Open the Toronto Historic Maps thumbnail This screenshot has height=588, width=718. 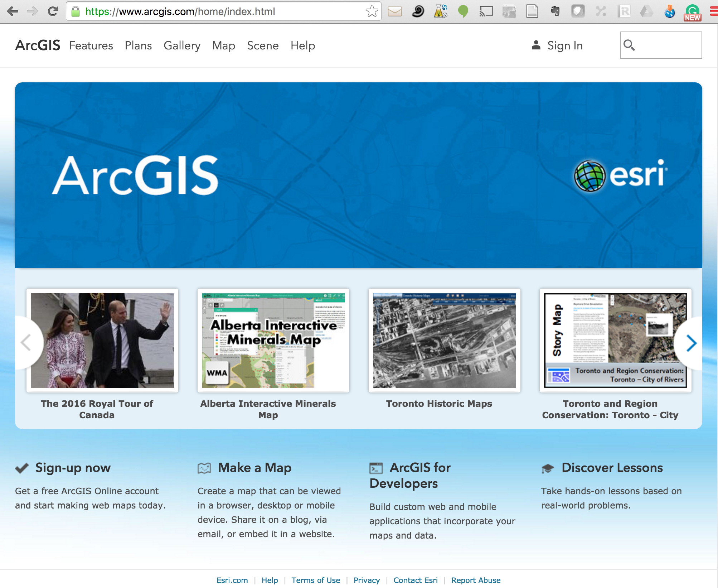(x=445, y=341)
